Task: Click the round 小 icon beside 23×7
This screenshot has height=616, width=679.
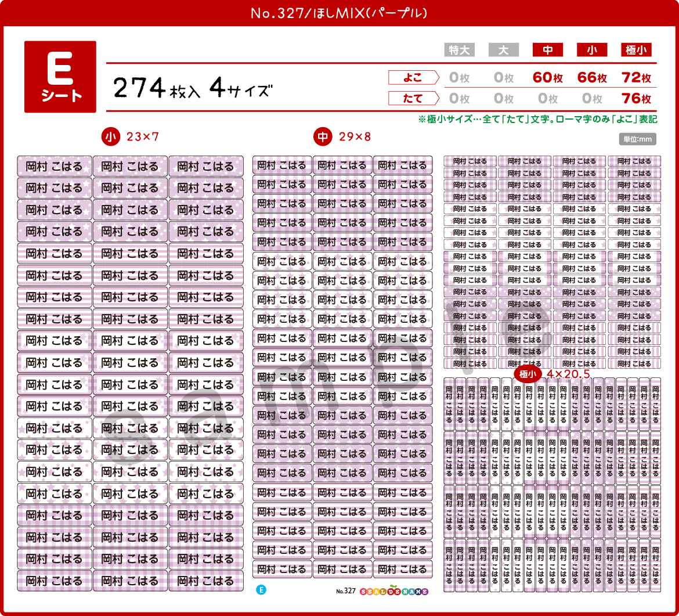Action: [110, 137]
